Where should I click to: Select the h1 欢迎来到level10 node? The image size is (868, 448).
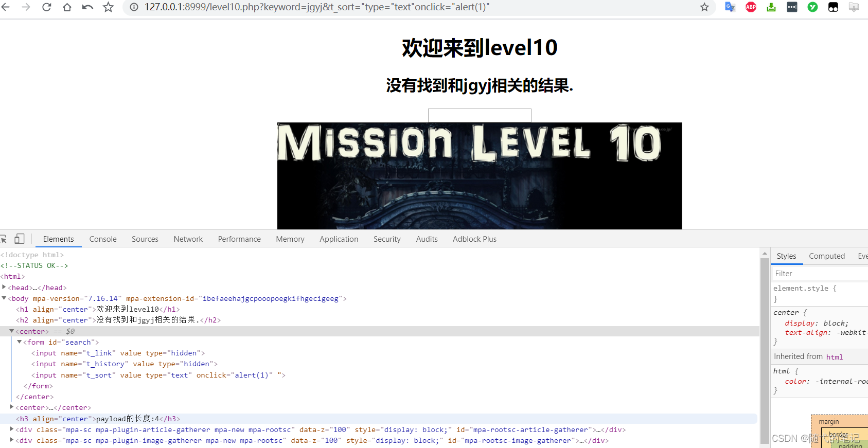(x=98, y=309)
